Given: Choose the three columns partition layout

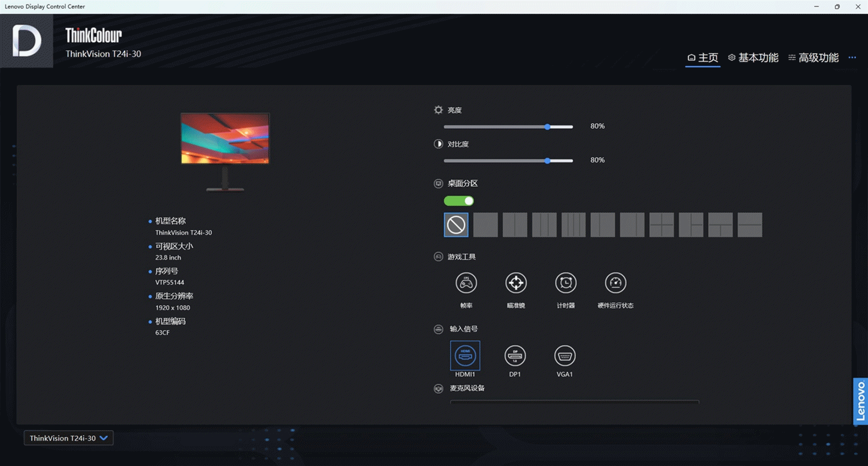Looking at the screenshot, I should [x=544, y=225].
